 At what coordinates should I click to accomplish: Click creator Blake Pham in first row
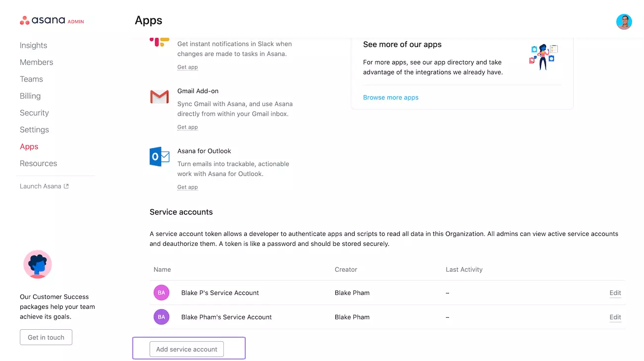352,293
